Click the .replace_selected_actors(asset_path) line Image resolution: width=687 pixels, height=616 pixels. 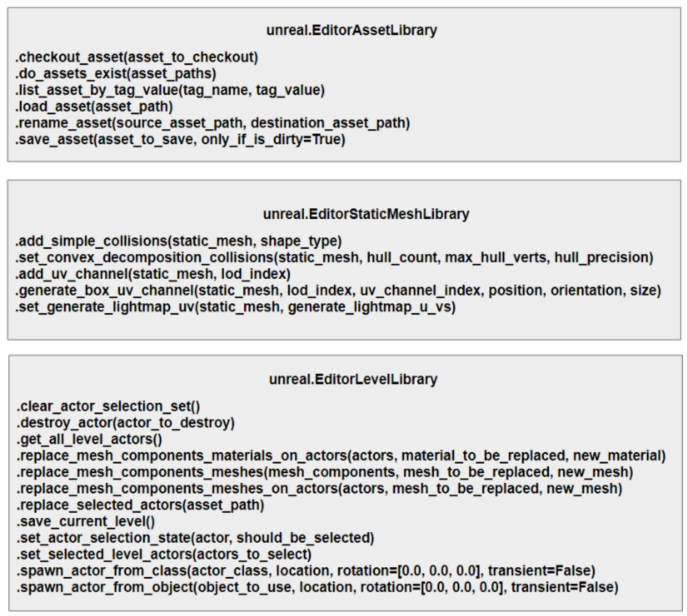[140, 505]
